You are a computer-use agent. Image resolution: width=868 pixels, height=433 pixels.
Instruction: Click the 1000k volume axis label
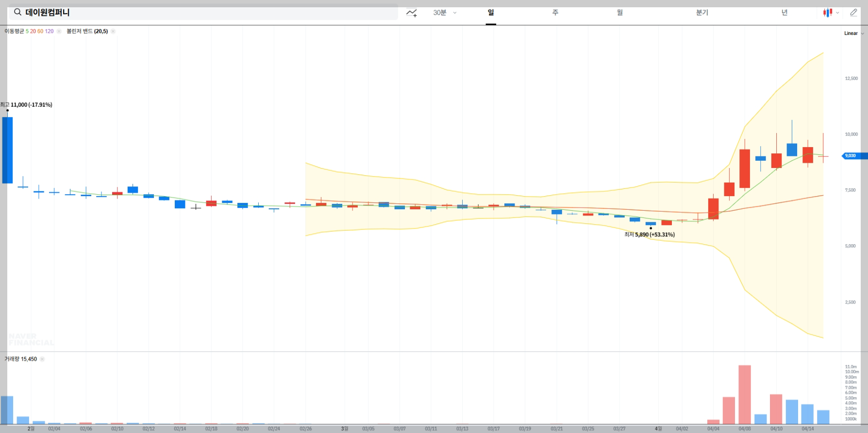[x=851, y=419]
